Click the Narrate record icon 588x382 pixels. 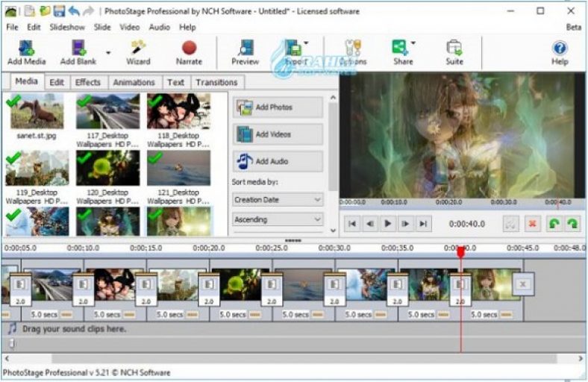pyautogui.click(x=189, y=49)
